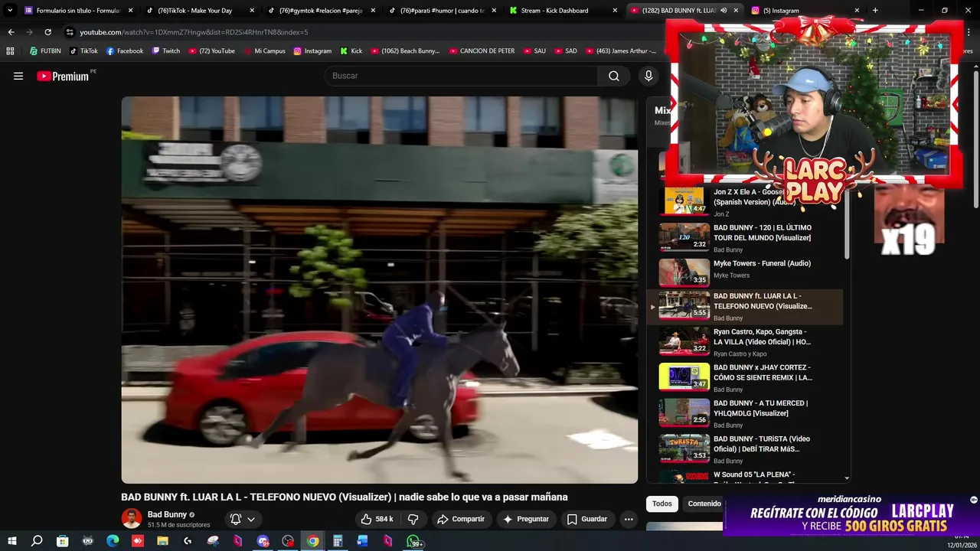Switch to TikTok - Make Your Day tab
Viewport: 980px width, 551px height.
[x=200, y=11]
